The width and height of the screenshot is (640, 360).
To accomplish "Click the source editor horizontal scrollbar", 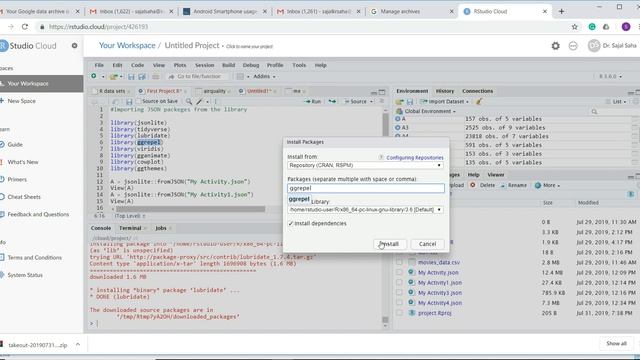I will (x=191, y=209).
